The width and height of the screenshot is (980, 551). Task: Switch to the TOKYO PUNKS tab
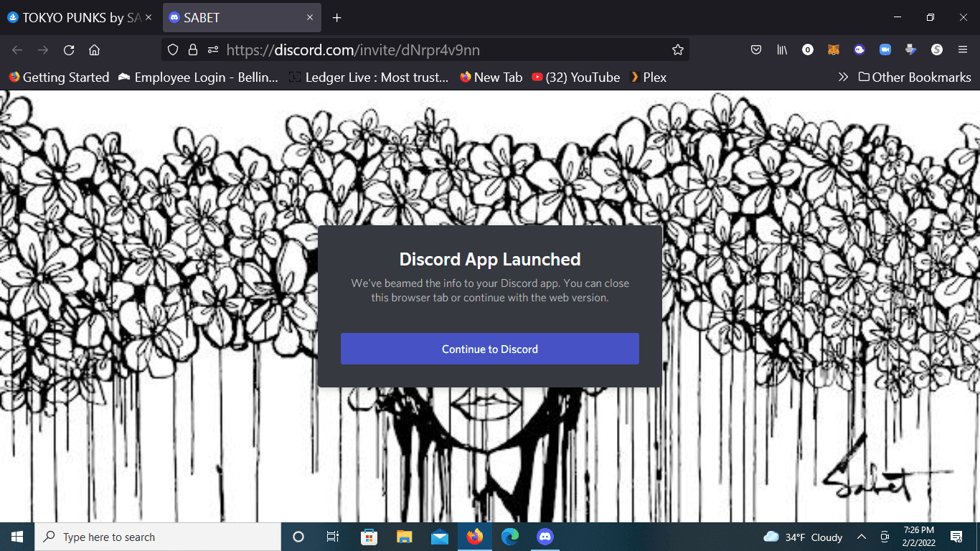click(x=75, y=18)
